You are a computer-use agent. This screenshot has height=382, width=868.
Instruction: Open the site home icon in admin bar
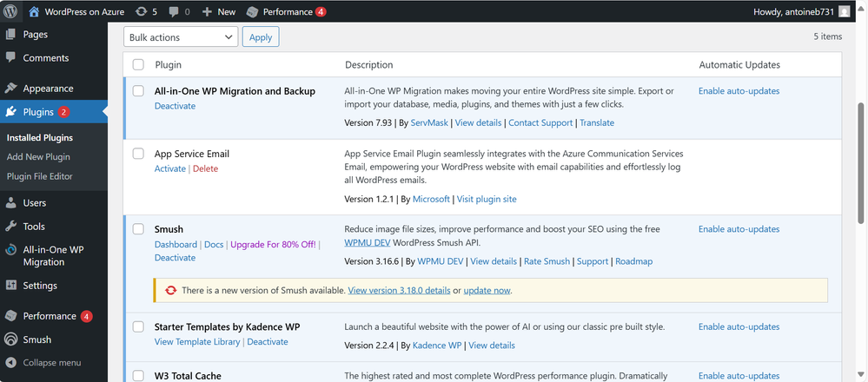click(35, 11)
